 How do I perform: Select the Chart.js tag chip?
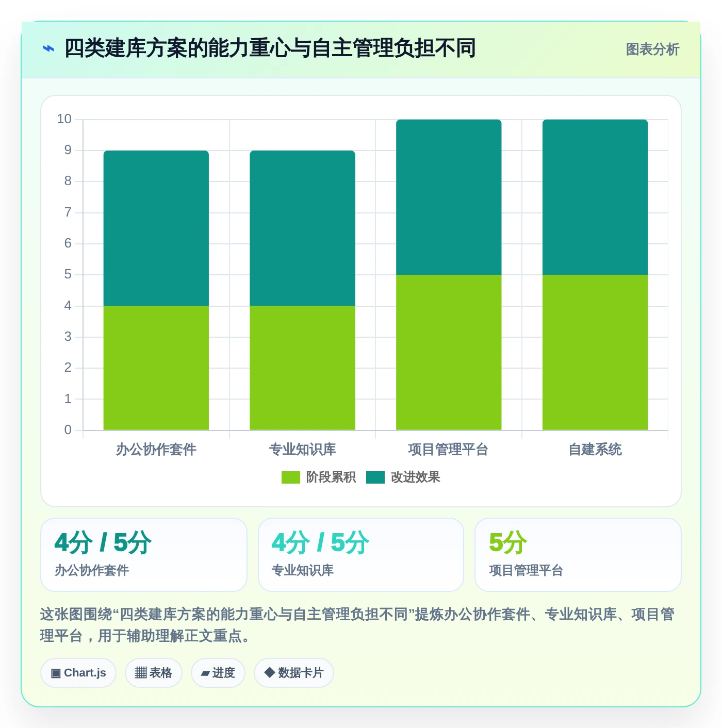(78, 673)
